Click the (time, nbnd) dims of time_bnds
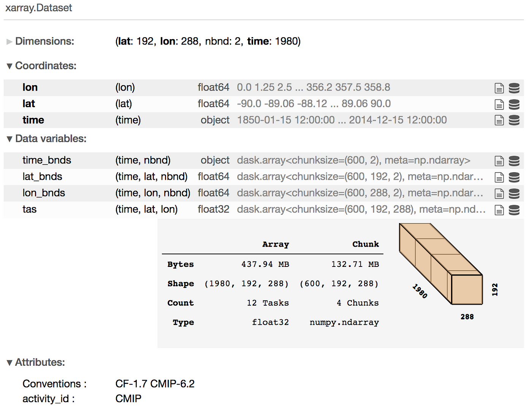The height and width of the screenshot is (406, 532). [x=143, y=160]
